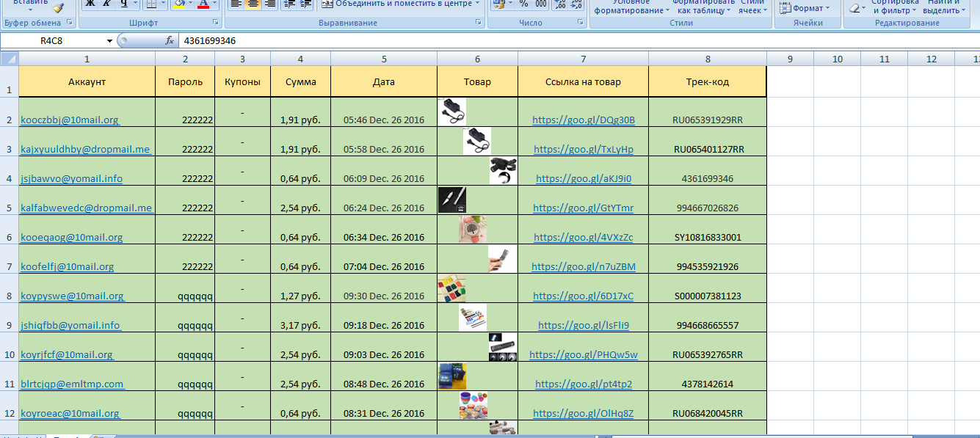Open link kooczbbj@10mail.org
Screen dimensions: 980x438
(70, 120)
